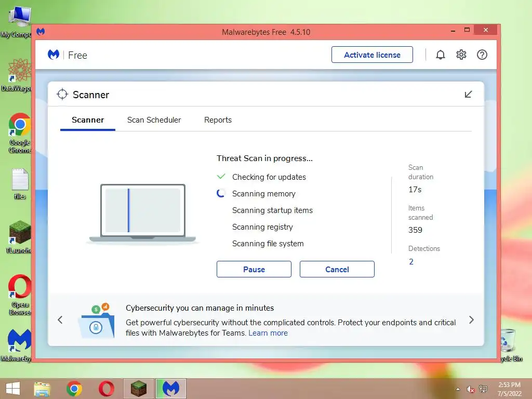Image resolution: width=532 pixels, height=399 pixels.
Task: Open the notifications bell icon
Action: click(x=440, y=55)
